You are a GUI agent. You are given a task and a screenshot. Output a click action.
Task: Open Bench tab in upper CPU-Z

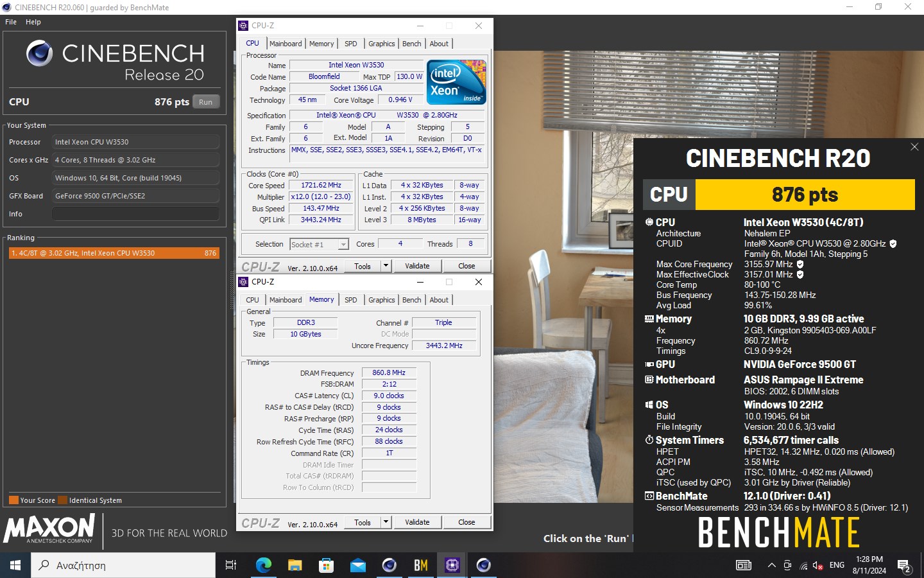[x=412, y=44]
